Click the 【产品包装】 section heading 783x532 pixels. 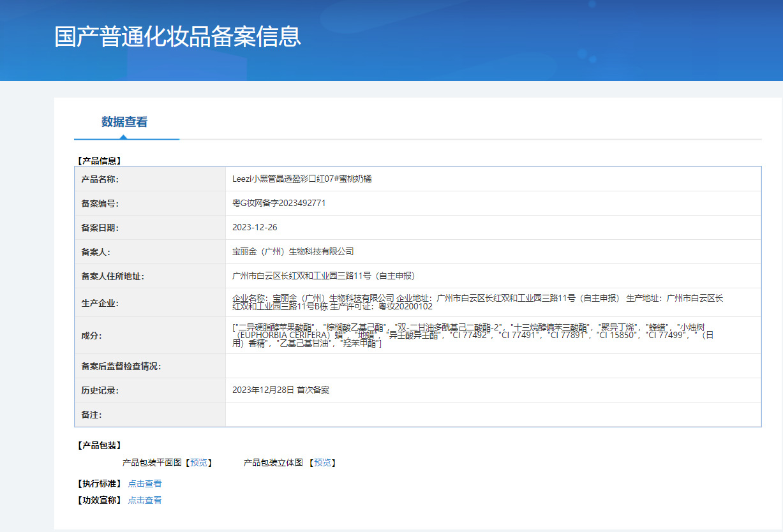coord(99,445)
